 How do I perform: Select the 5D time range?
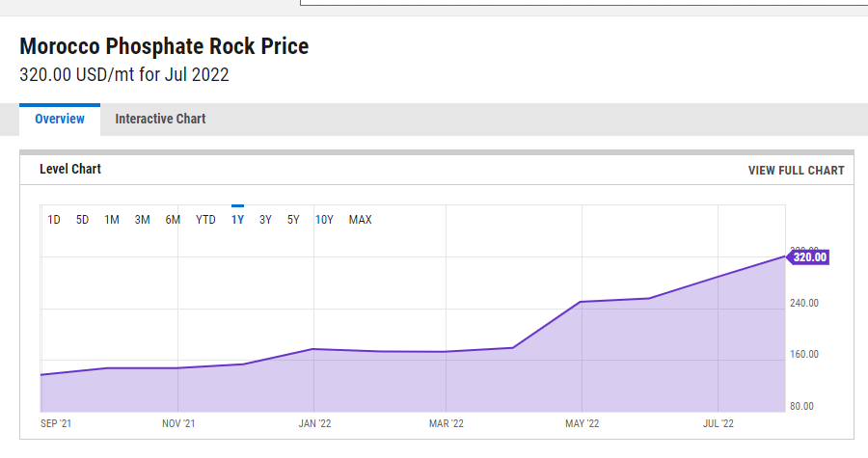[x=83, y=220]
